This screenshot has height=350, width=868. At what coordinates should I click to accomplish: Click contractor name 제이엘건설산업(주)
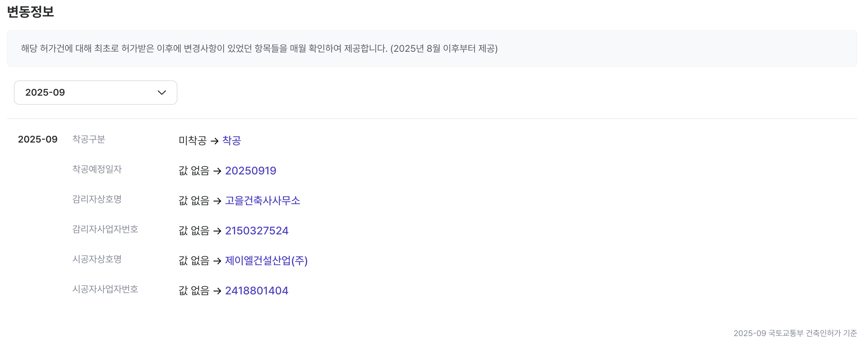[x=266, y=261]
